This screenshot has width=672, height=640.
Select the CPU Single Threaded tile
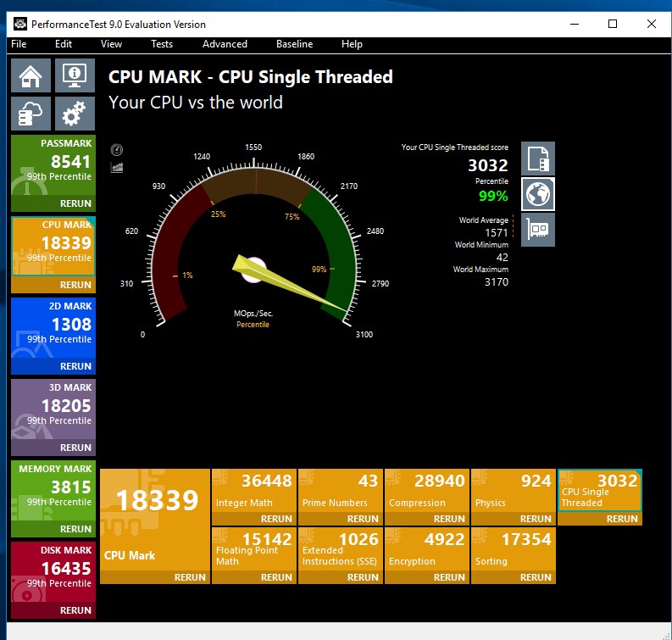click(600, 491)
